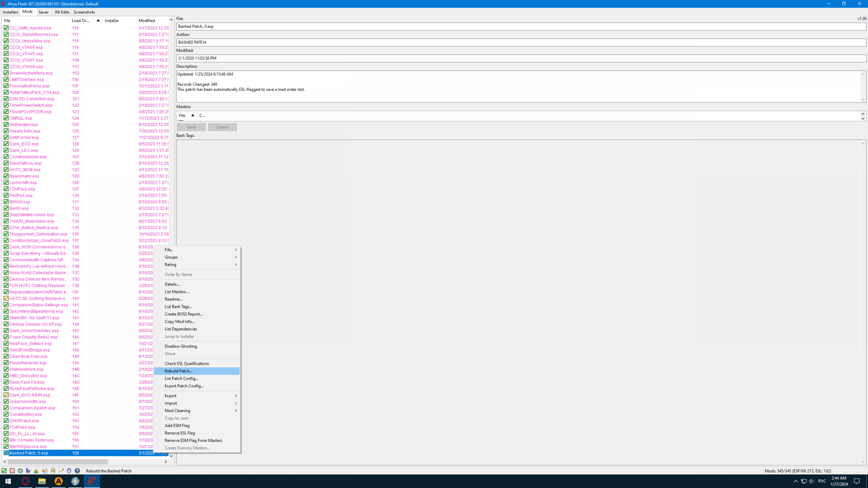
Task: Disable the CC_Outfit_Injector.esp plugin checkbox
Action: click(x=6, y=28)
